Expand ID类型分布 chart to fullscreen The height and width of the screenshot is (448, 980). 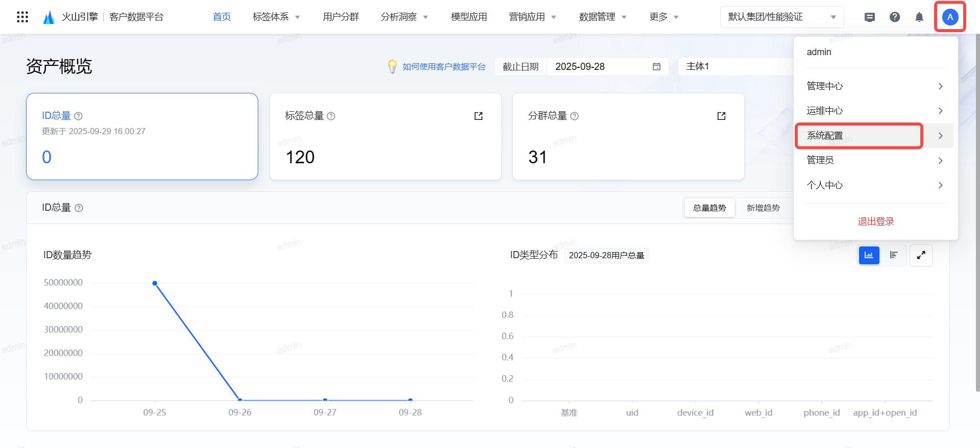[x=921, y=255]
